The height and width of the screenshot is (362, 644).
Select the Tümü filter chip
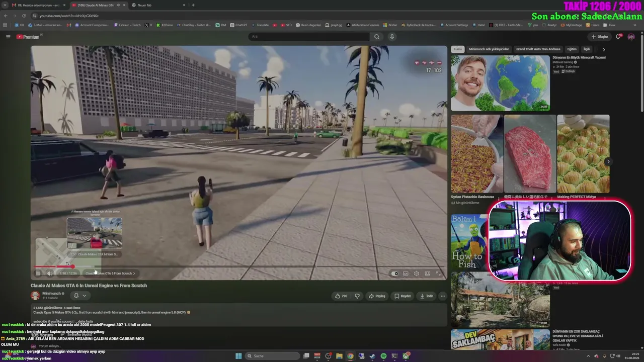point(457,49)
